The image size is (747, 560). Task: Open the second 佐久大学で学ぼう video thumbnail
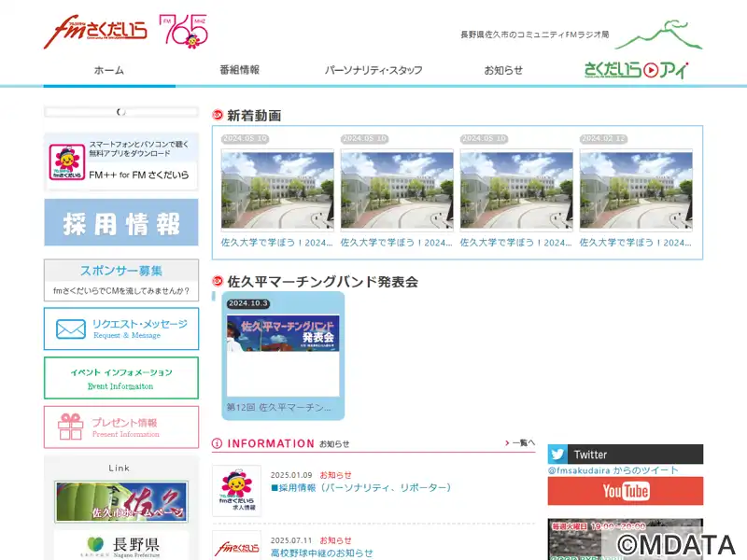click(x=397, y=190)
